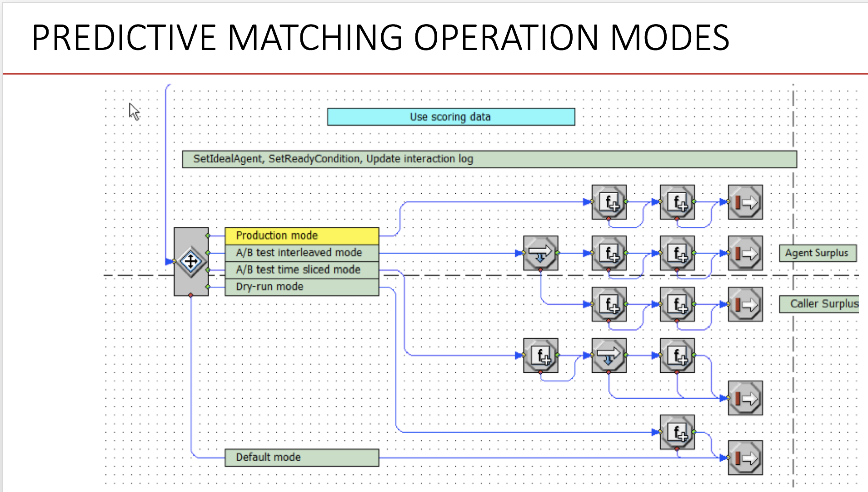
Task: Choose the Dry-run mode segment
Action: [x=302, y=287]
